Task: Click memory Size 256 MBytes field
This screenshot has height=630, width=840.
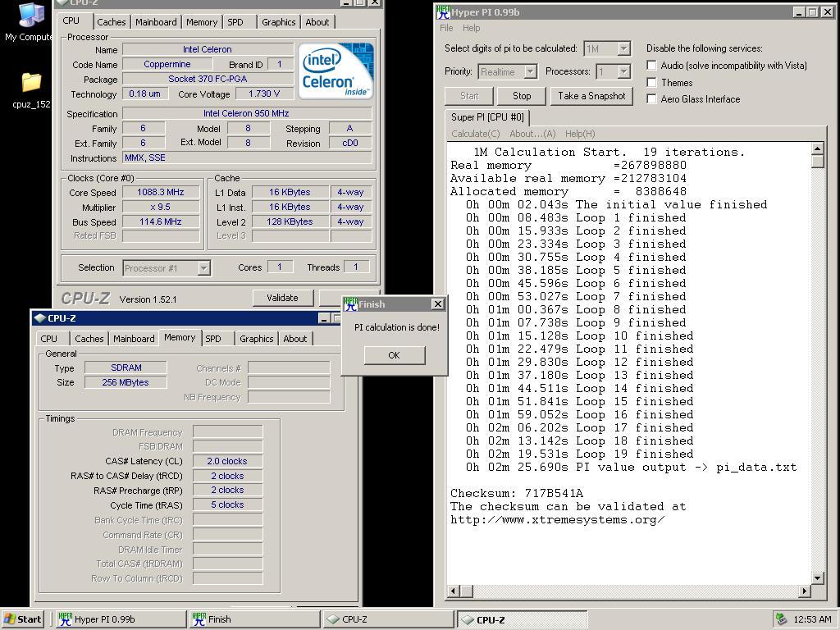Action: (126, 382)
